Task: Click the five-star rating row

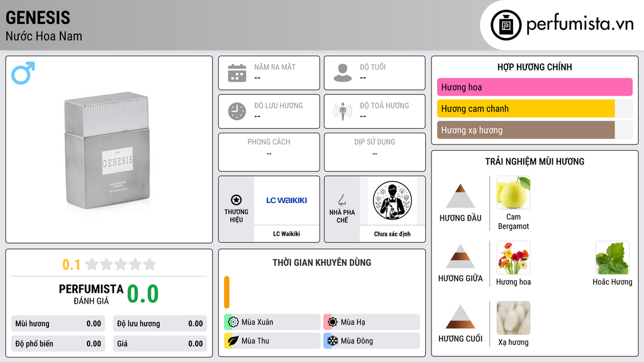Action: point(121,265)
